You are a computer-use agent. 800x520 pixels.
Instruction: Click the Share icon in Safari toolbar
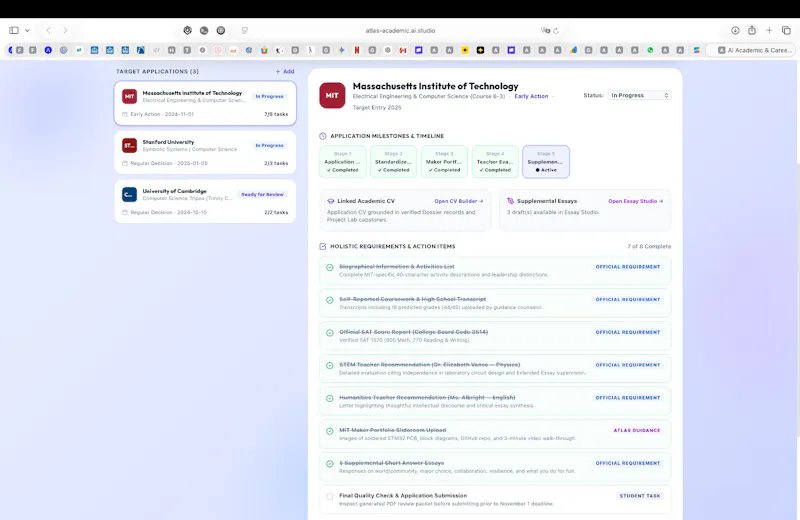pyautogui.click(x=752, y=30)
